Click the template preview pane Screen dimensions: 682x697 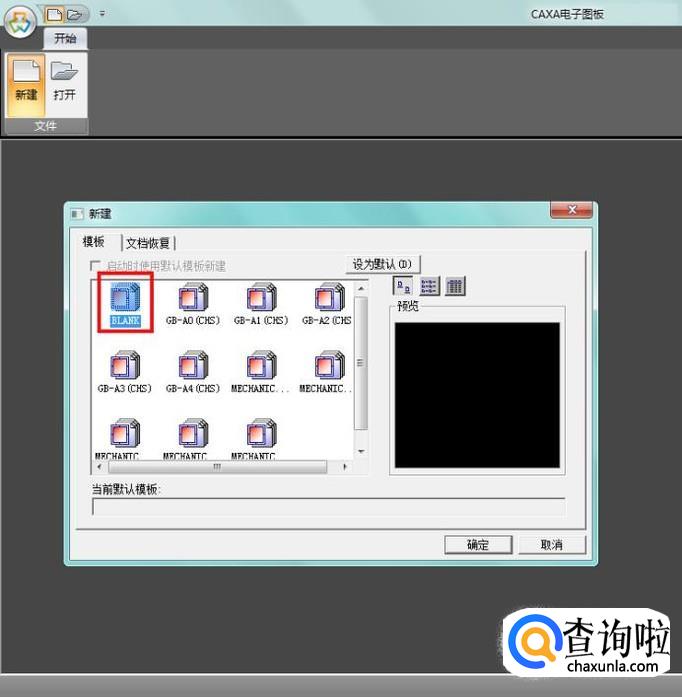(477, 395)
